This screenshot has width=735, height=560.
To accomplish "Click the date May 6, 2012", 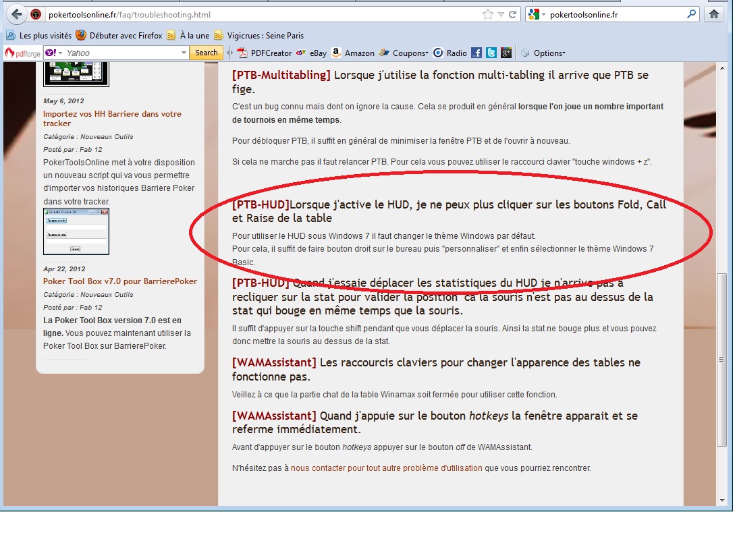I will [63, 101].
